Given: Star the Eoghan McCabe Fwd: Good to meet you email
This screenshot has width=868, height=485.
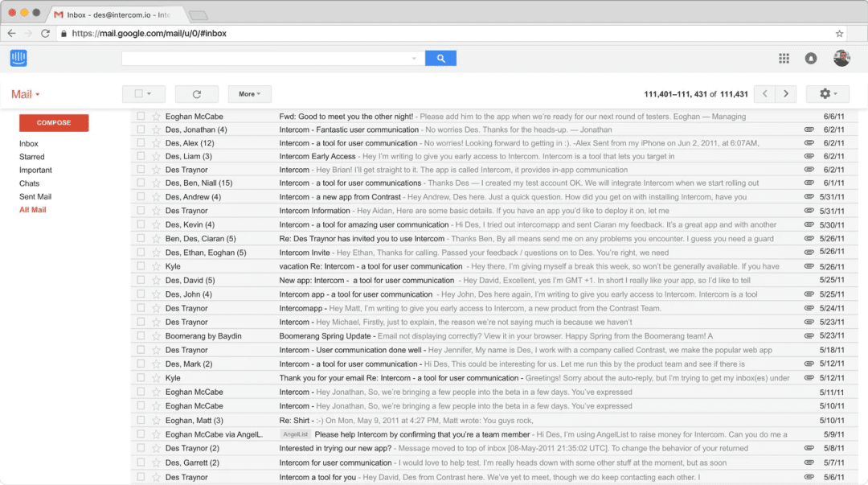Looking at the screenshot, I should coord(156,117).
